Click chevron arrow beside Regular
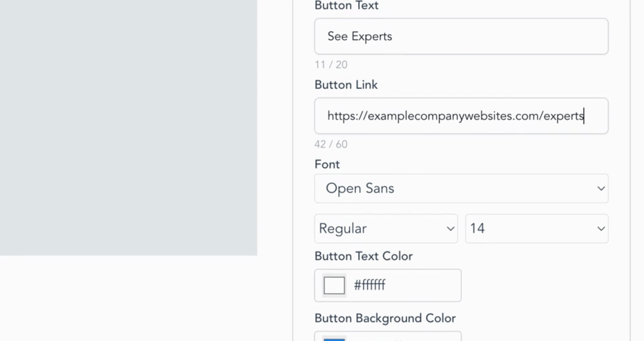 click(x=450, y=229)
